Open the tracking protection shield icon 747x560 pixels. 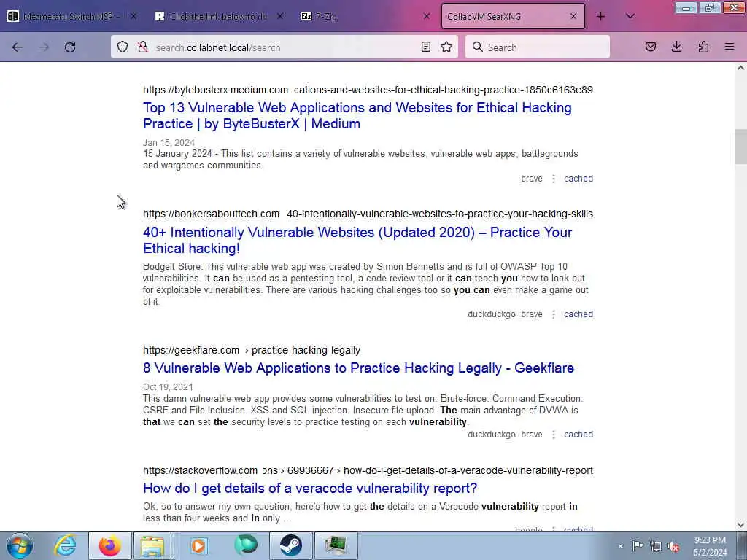[x=123, y=47]
